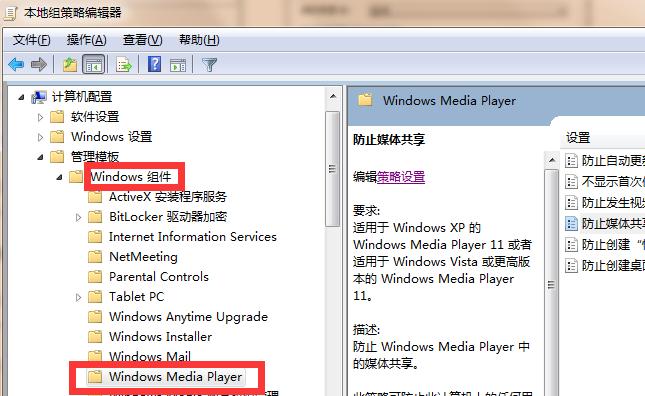Click description pane scrollbar up arrow

coord(551,160)
